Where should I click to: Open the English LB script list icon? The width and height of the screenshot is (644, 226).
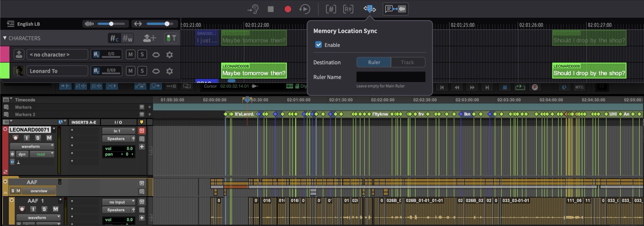[x=11, y=24]
